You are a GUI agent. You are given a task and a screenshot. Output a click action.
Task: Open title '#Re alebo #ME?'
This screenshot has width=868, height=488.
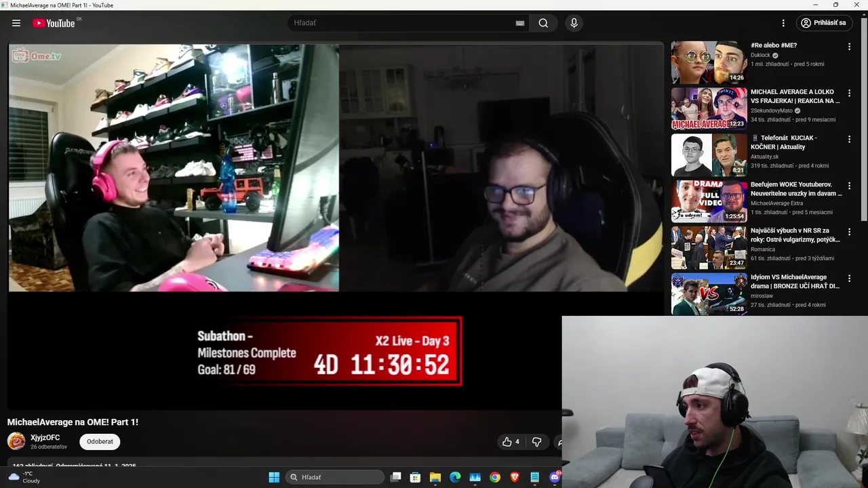[774, 45]
